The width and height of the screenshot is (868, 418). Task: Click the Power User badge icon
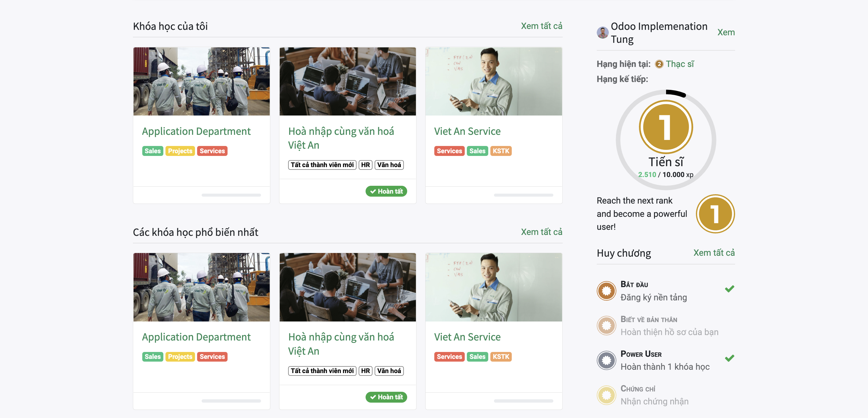tap(606, 360)
